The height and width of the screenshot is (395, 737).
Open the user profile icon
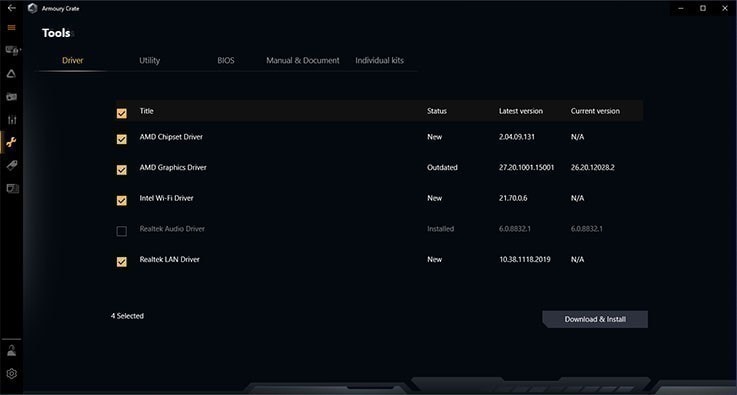click(12, 350)
